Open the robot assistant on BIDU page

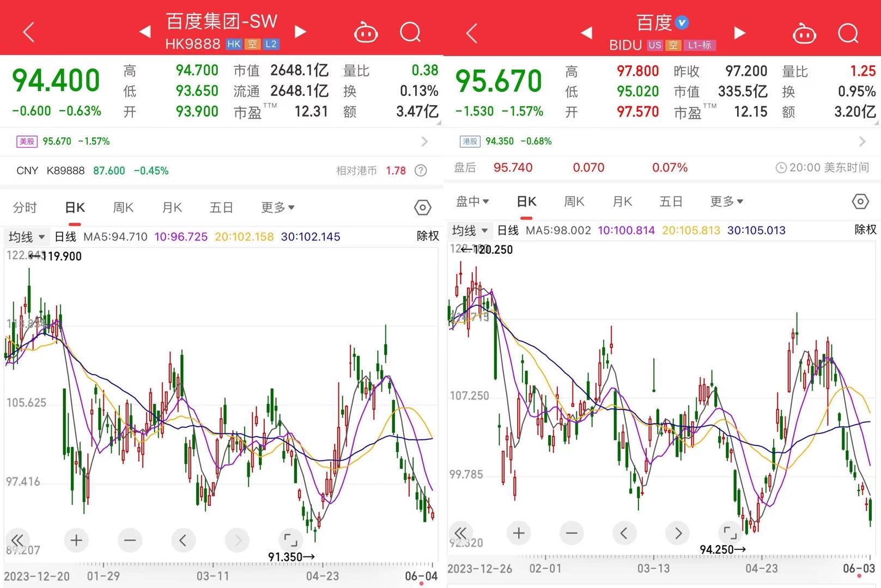(x=804, y=33)
